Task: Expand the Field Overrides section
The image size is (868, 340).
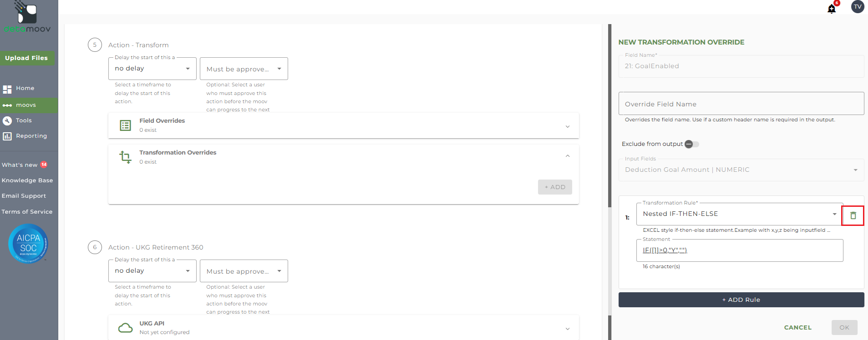Action: 568,126
